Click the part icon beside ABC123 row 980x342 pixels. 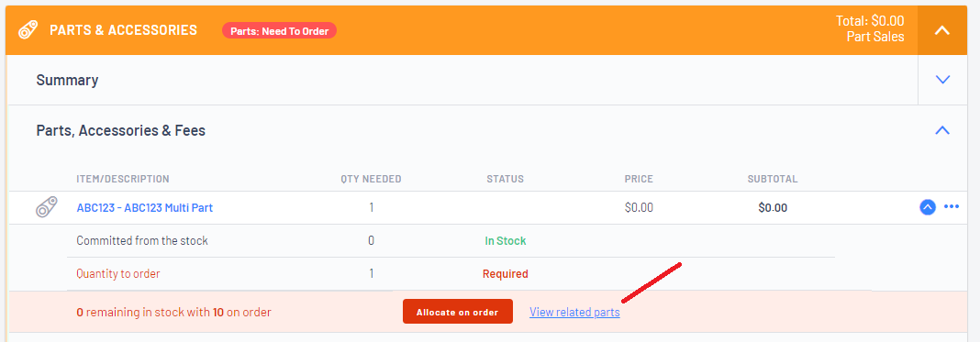point(47,207)
